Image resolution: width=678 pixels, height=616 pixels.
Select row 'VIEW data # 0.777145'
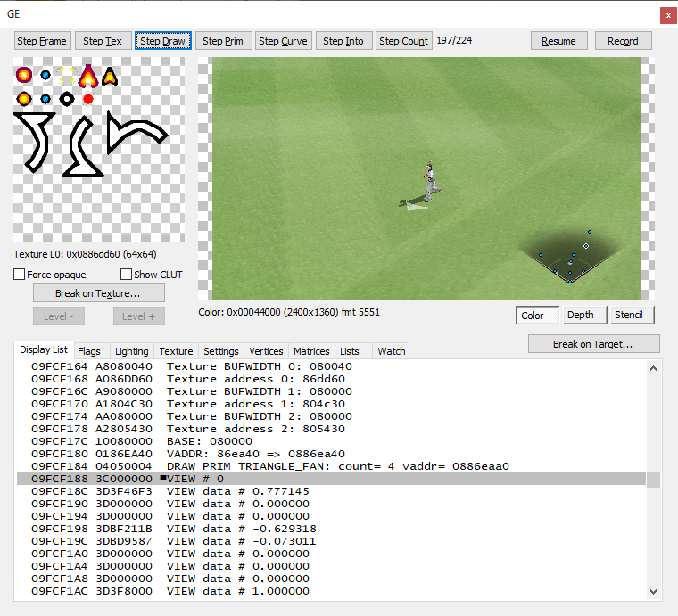pos(331,491)
